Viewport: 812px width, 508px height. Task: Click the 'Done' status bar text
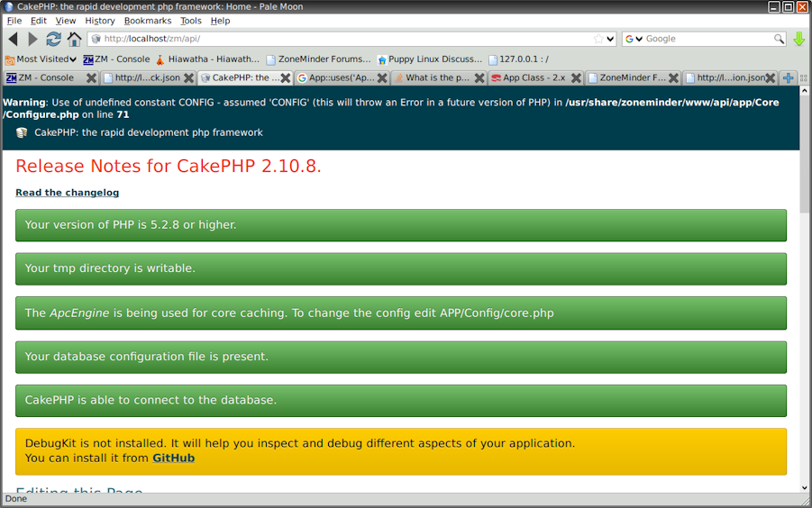(x=16, y=499)
